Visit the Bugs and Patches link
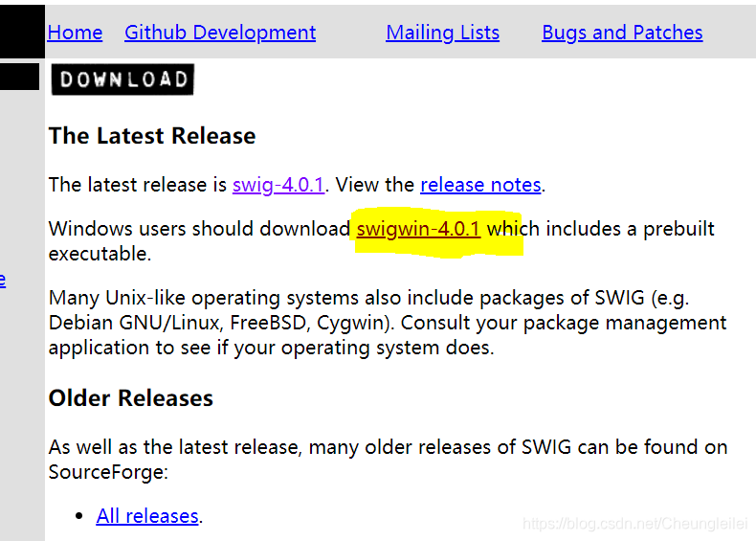 pyautogui.click(x=622, y=33)
